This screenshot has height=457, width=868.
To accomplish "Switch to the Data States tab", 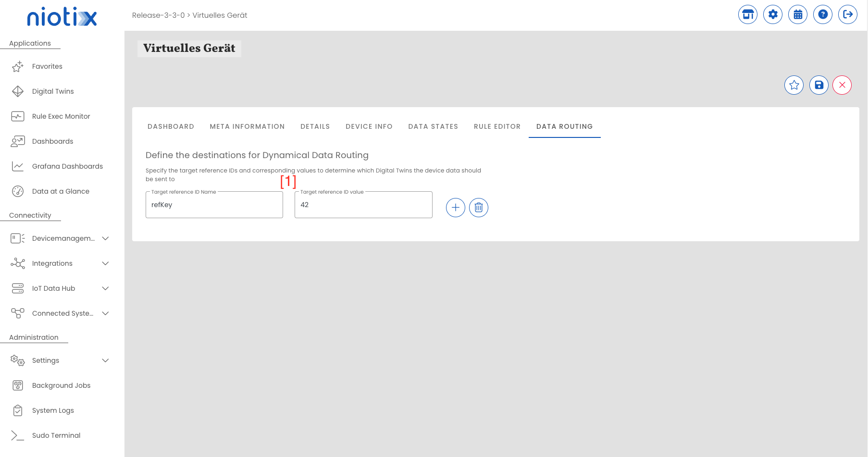I will tap(433, 126).
